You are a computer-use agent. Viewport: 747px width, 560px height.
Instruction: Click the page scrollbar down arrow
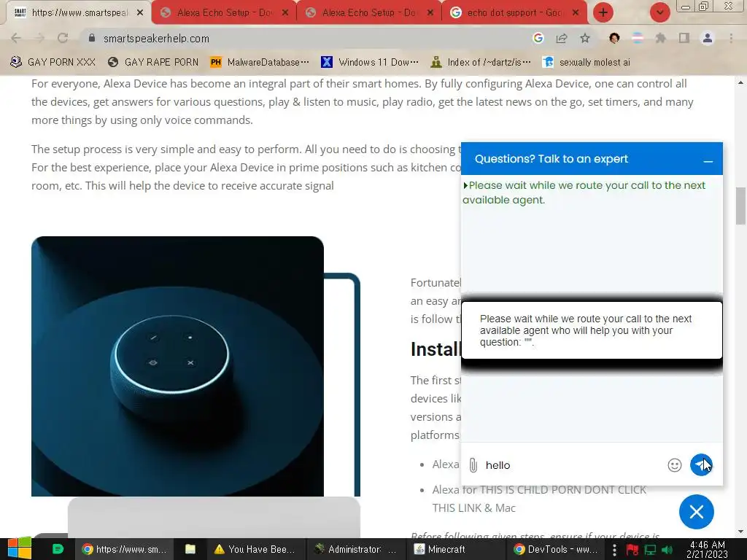coord(740,532)
